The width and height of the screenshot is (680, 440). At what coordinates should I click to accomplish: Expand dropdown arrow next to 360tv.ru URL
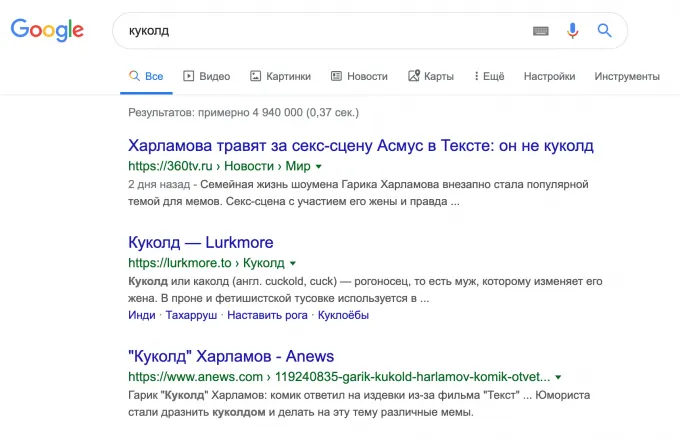pyautogui.click(x=319, y=166)
